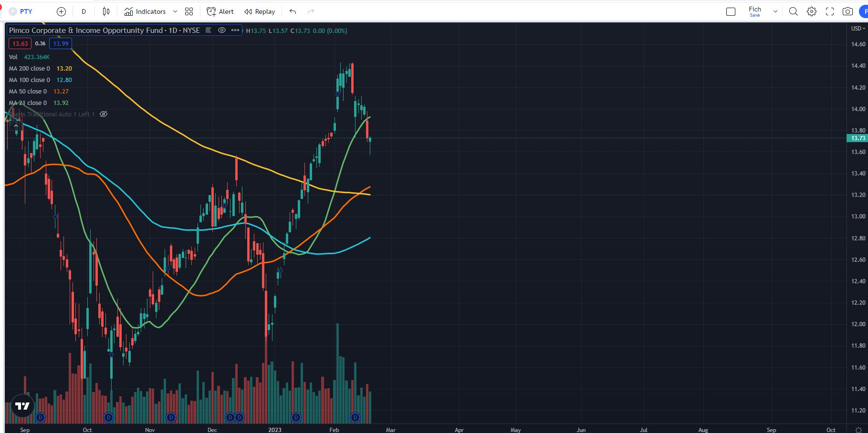The height and width of the screenshot is (433, 868).
Task: Open the October dividend D marker
Action: coord(108,418)
